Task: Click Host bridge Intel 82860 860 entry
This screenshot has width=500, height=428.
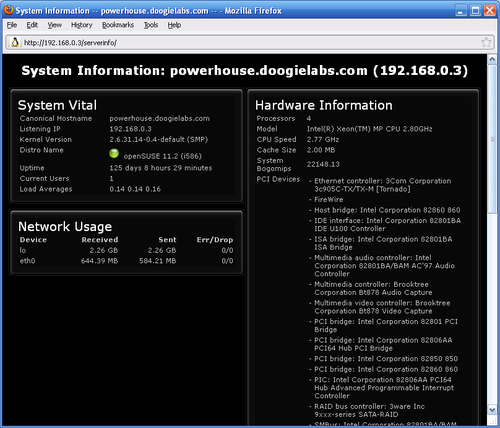Action: tap(387, 210)
